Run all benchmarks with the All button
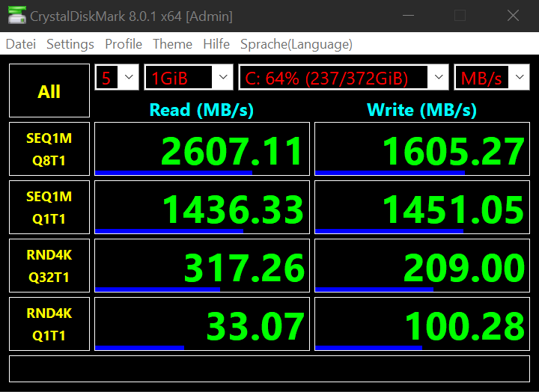The height and width of the screenshot is (392, 539). coord(49,91)
